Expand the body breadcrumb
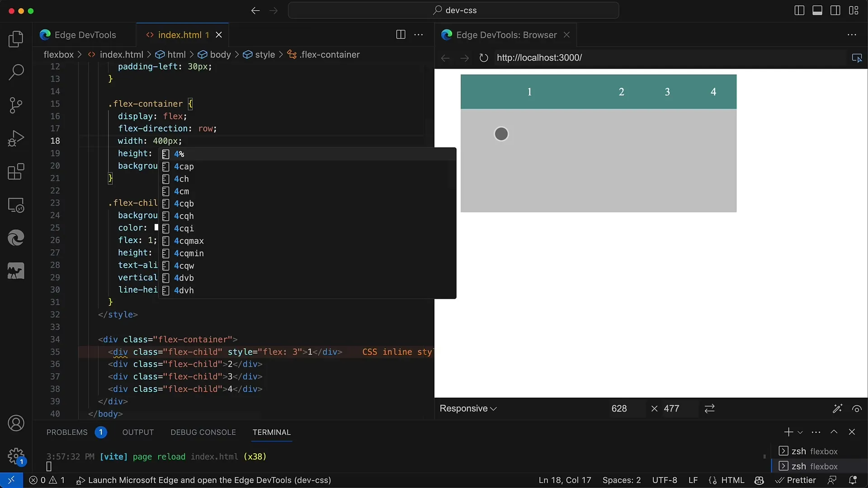Screen dimensions: 868x488 (x=215, y=55)
